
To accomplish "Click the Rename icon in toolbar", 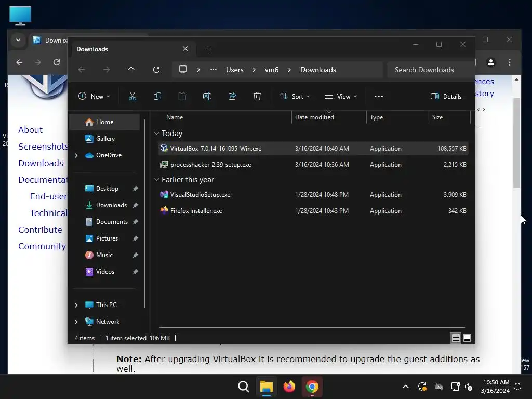I will [207, 96].
